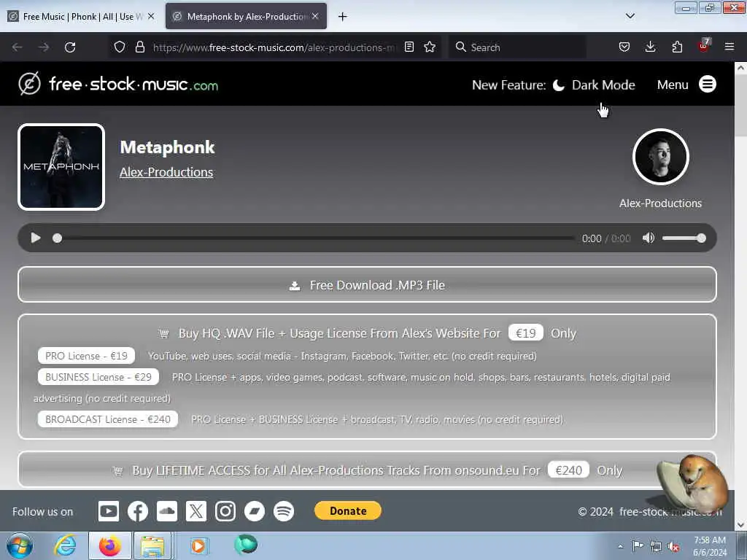The image size is (747, 560).
Task: Click the browser forward arrow
Action: tap(43, 47)
